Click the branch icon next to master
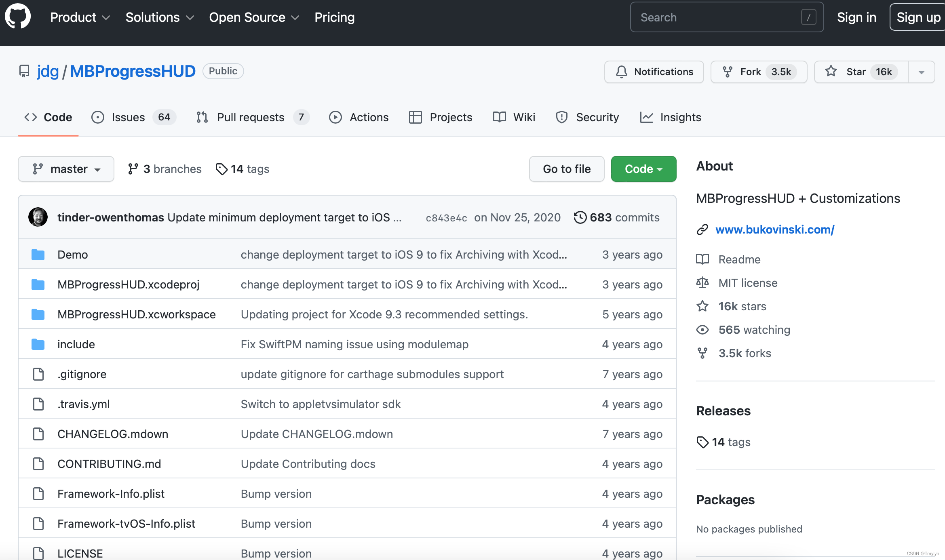This screenshot has width=945, height=560. point(38,168)
